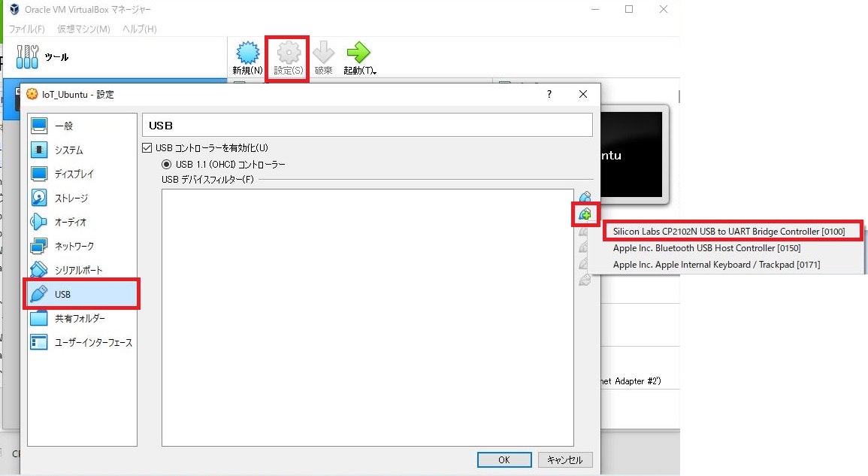Click the 新規(N) toolbar button
Viewport: 868px width, 476px height.
[247, 58]
